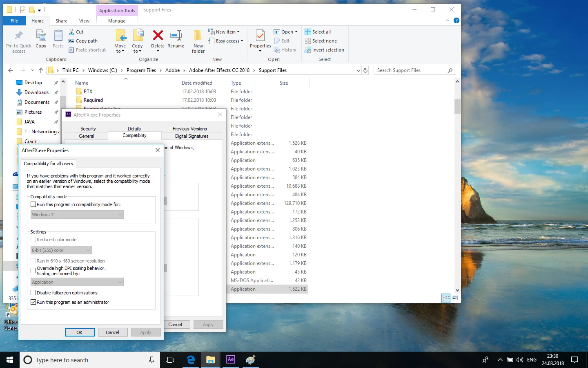Click the Rename icon
This screenshot has width=588, height=368.
click(x=176, y=35)
